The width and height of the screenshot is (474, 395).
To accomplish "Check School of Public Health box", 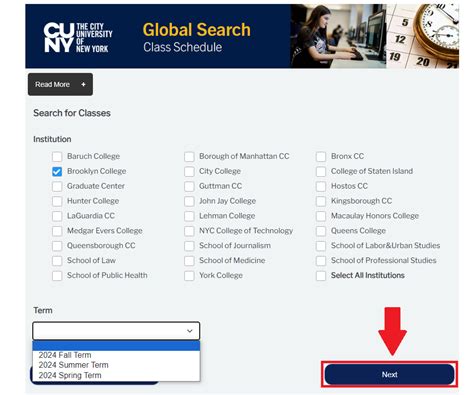I will coord(57,276).
